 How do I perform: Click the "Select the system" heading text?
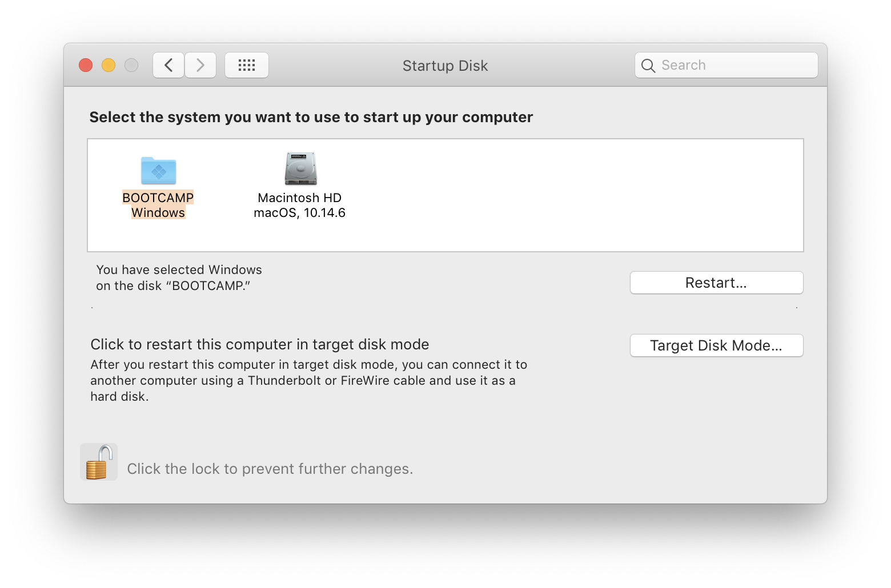[x=311, y=117]
